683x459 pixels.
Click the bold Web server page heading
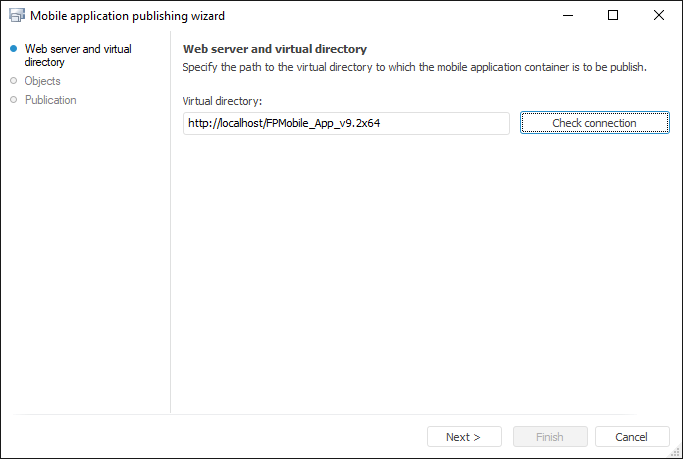(x=275, y=49)
